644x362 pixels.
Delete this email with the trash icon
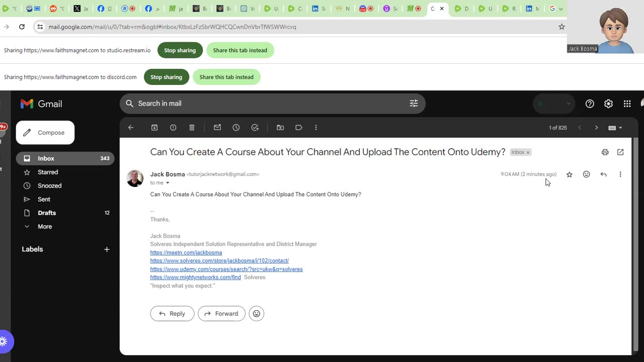[192, 128]
